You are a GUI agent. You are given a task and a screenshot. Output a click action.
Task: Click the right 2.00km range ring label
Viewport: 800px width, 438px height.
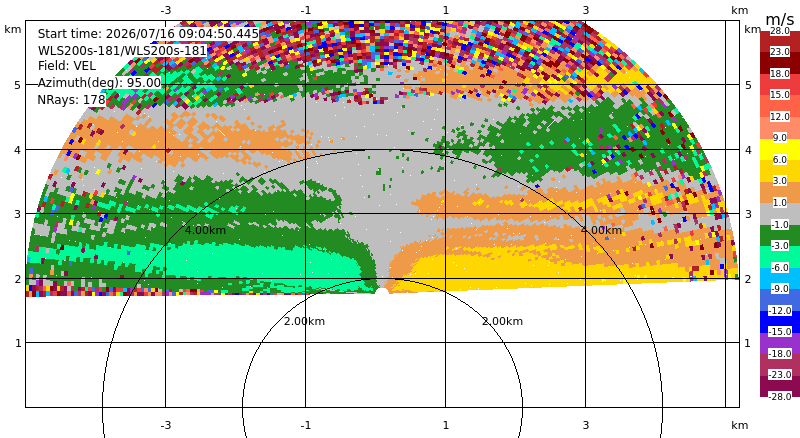[503, 321]
